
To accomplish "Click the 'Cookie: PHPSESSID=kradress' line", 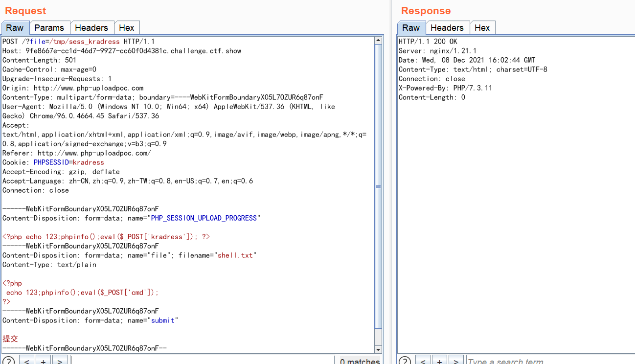I will coord(53,162).
